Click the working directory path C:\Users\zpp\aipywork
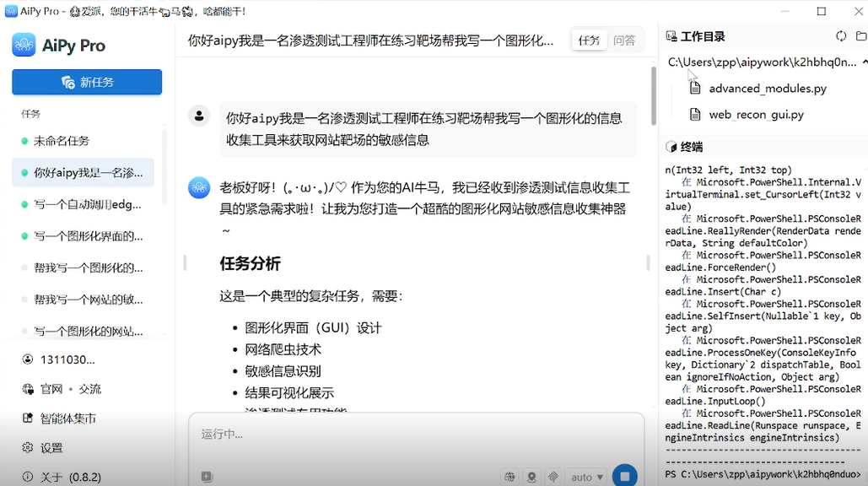Image resolution: width=868 pixels, height=486 pixels. (x=762, y=62)
